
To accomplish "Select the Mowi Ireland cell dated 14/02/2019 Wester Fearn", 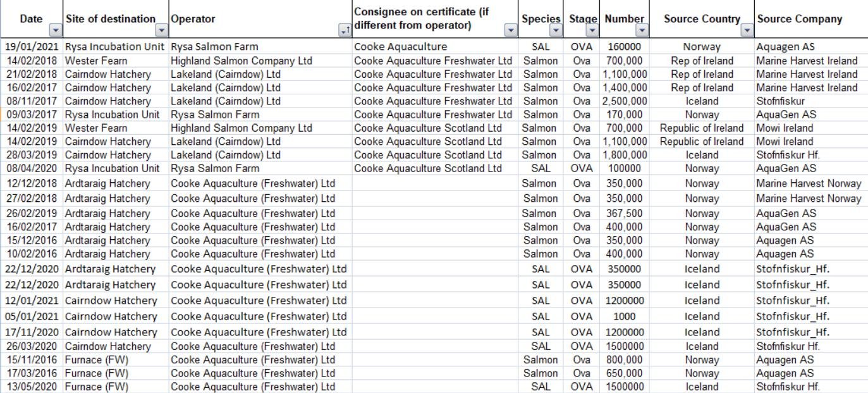I will (x=785, y=128).
